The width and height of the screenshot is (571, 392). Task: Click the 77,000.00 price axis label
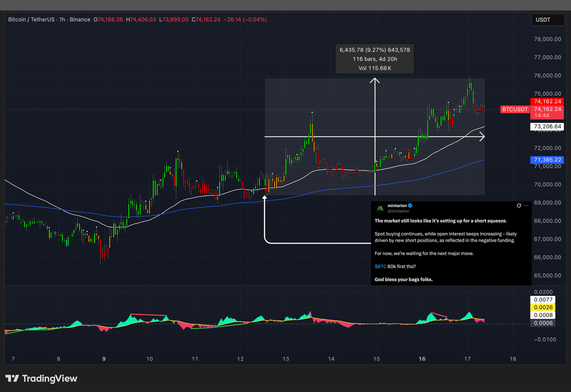(x=549, y=58)
